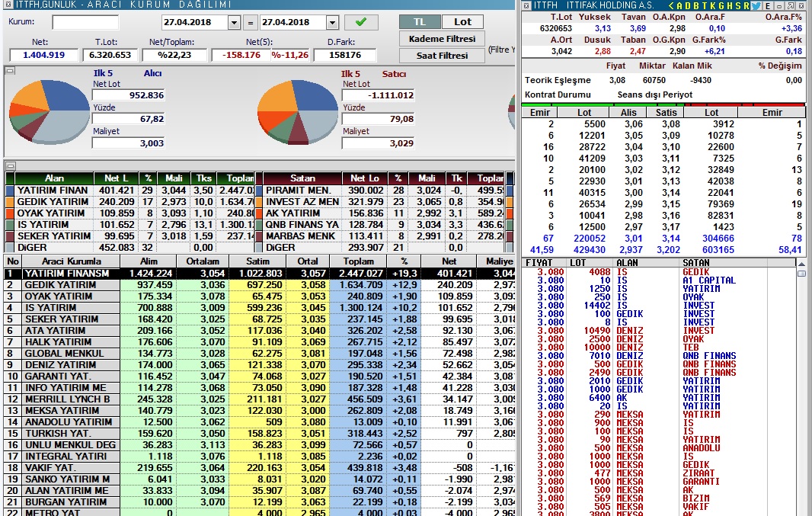The width and height of the screenshot is (812, 516).
Task: Switch values to Lot mode
Action: [x=462, y=22]
